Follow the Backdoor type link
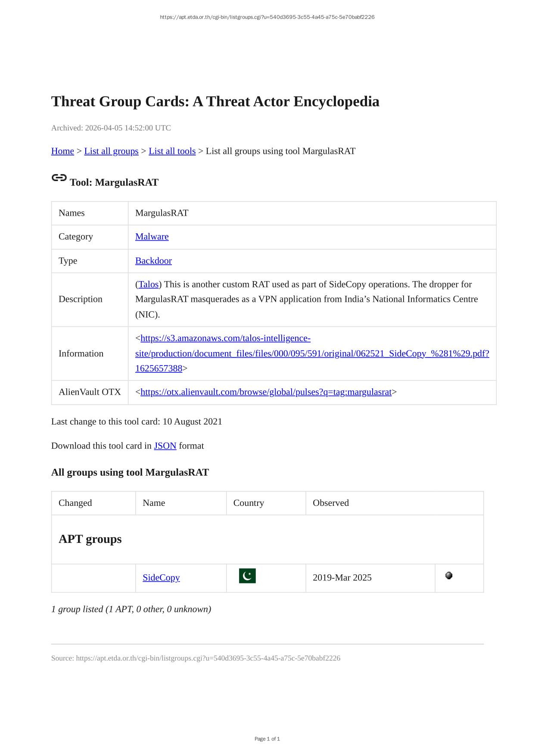Screen dimensions: 535x756 [153, 261]
